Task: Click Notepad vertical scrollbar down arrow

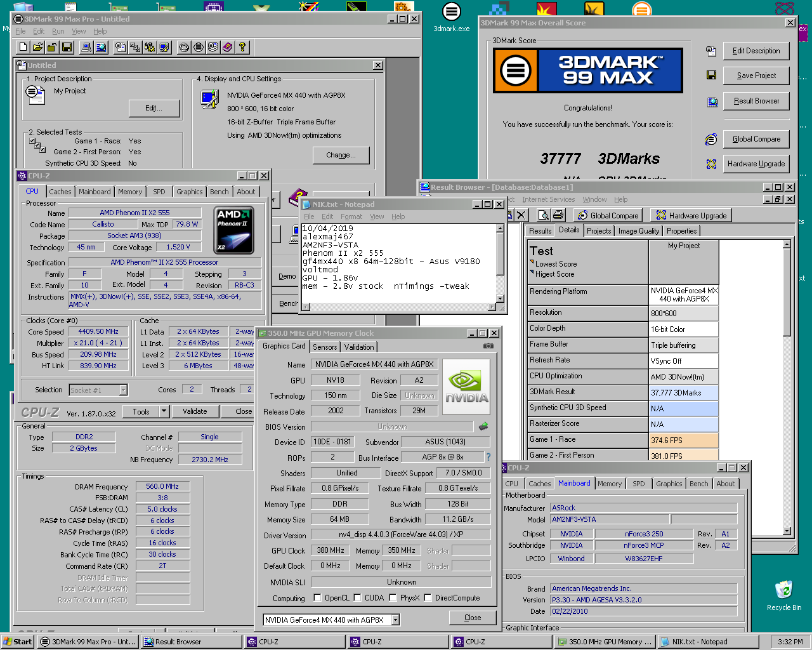Action: coord(500,298)
